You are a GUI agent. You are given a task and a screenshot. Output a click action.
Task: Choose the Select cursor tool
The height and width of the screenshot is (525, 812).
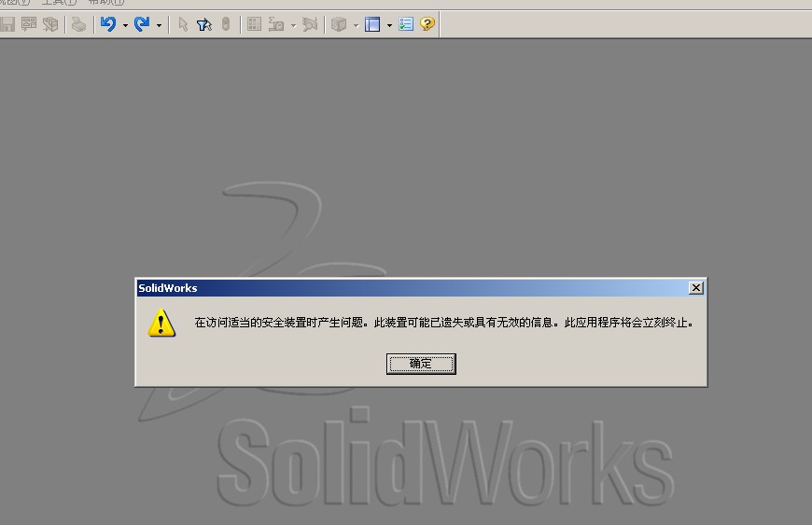point(183,24)
